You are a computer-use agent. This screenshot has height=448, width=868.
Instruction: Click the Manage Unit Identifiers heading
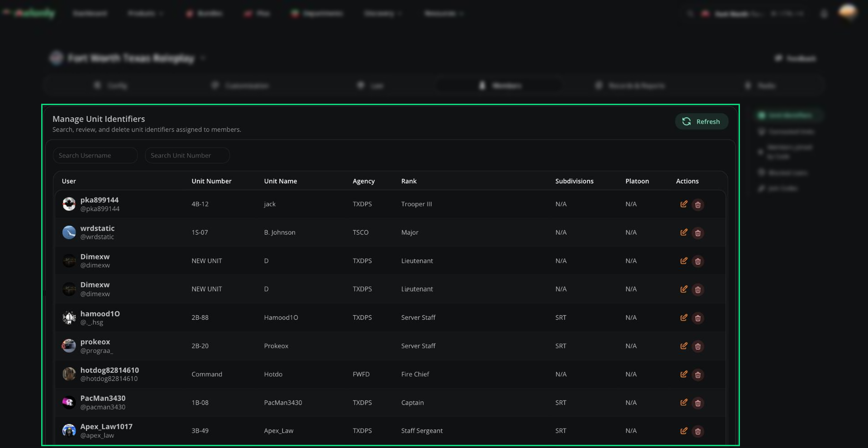point(99,119)
